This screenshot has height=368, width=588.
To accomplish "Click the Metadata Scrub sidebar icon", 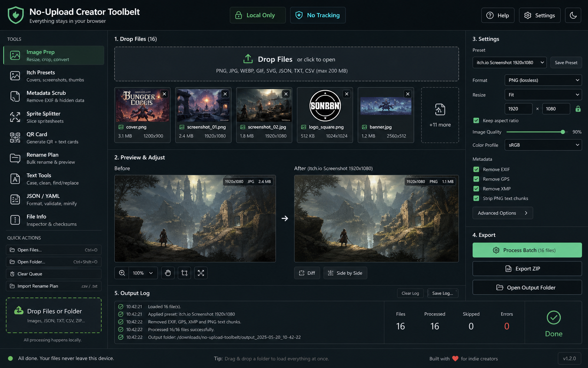I will click(x=15, y=96).
